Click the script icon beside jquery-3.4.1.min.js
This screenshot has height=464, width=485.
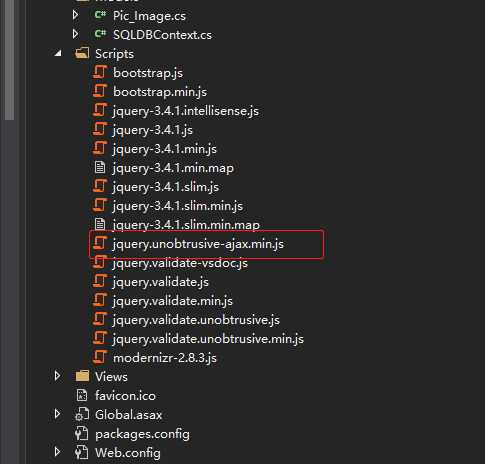(x=100, y=148)
